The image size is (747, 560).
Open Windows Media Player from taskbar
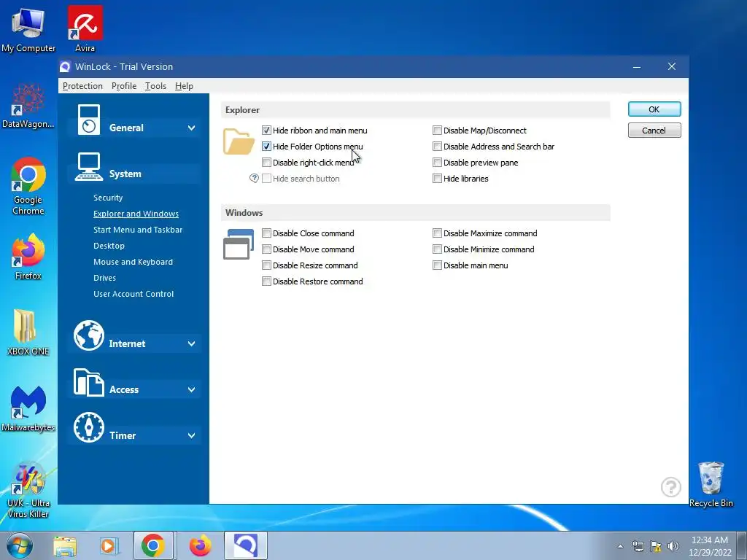tap(108, 545)
